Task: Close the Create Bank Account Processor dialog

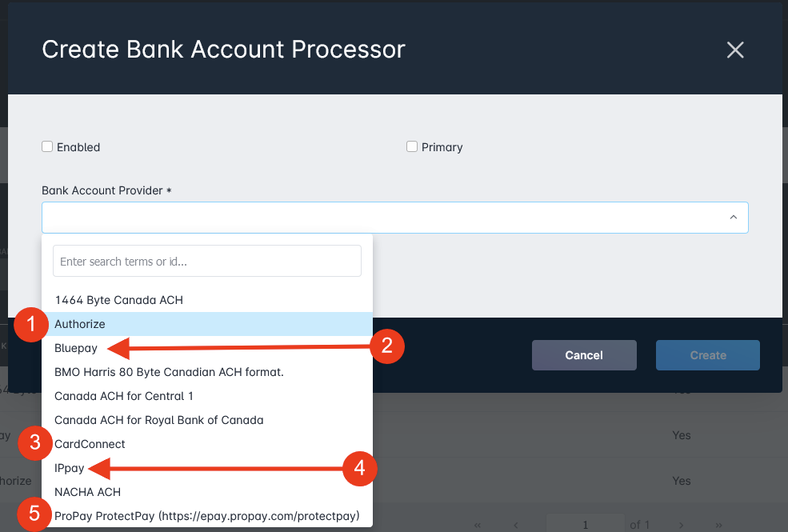Action: coord(734,50)
